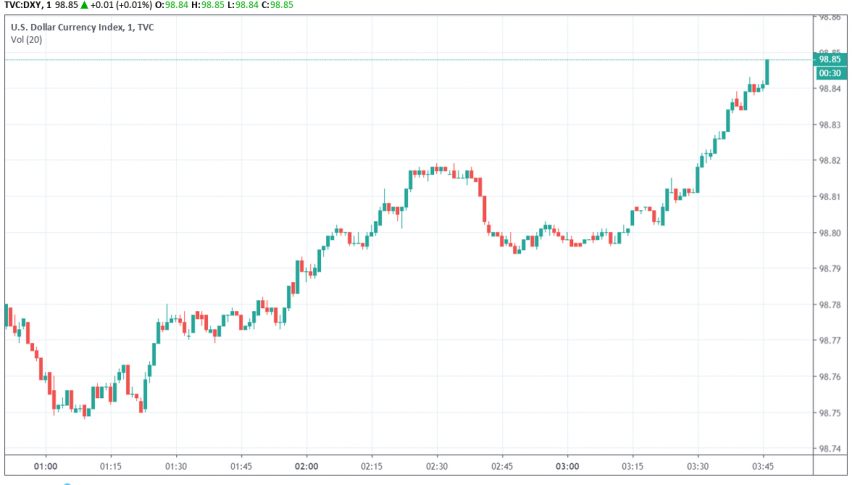Click the 98.82 price axis label
852x485 pixels.
pyautogui.click(x=830, y=161)
